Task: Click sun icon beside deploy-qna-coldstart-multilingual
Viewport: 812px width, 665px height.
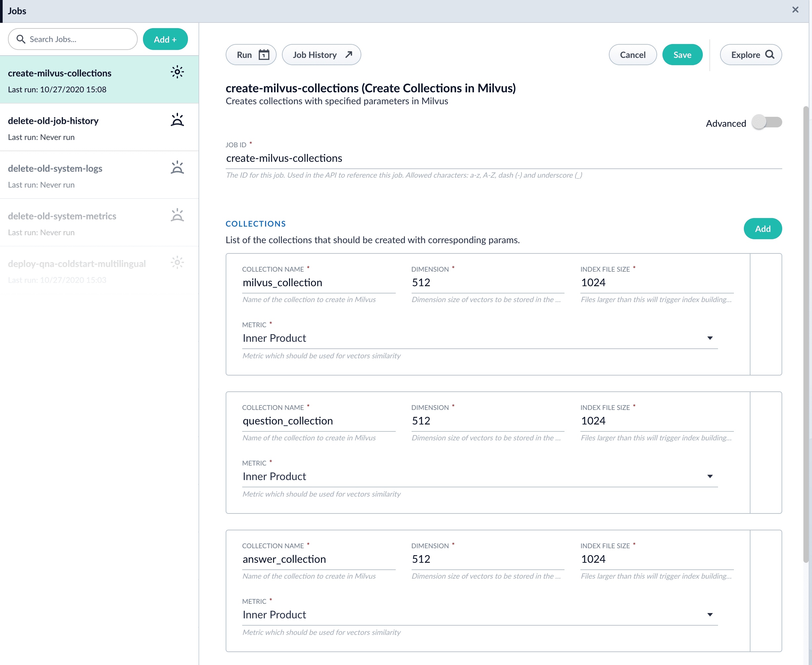Action: [177, 263]
